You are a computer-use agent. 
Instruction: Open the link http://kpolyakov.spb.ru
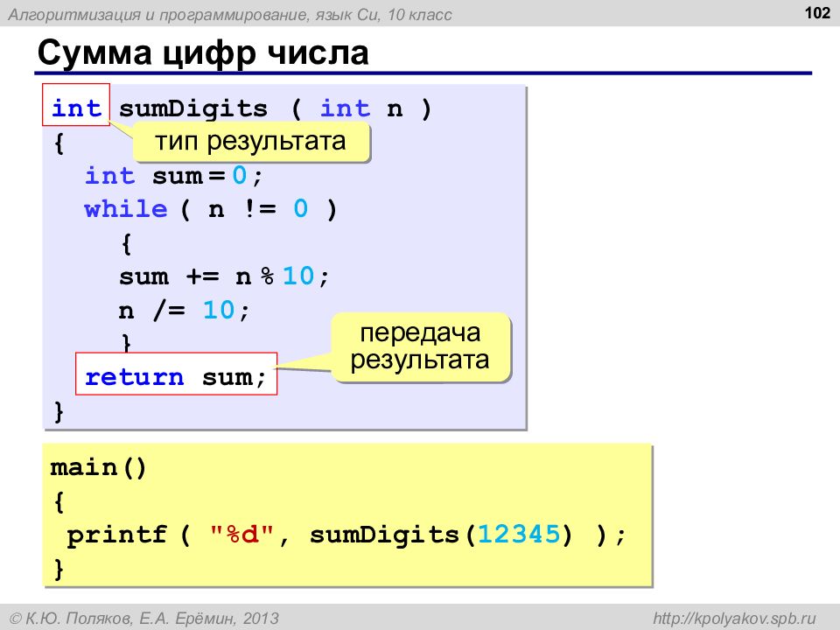pos(734,619)
